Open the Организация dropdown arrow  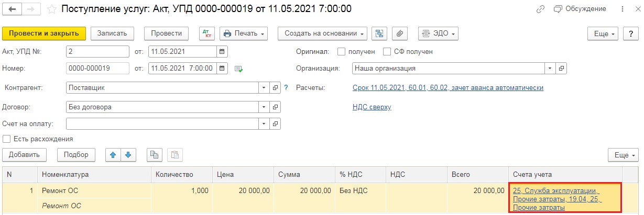pyautogui.click(x=550, y=68)
